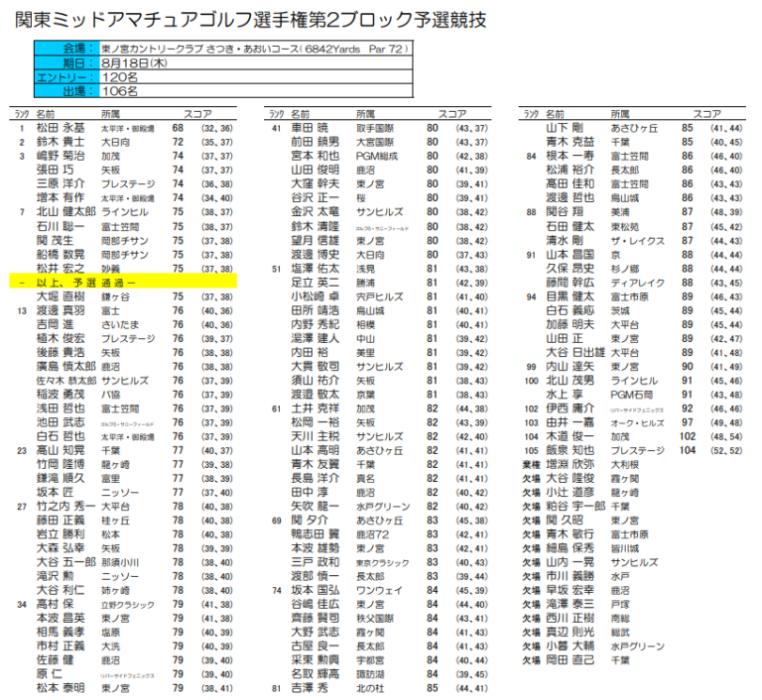Screen dimensions: 762x700
Task: Click player 北山 健太郎 ranked 7th
Action: (65, 211)
